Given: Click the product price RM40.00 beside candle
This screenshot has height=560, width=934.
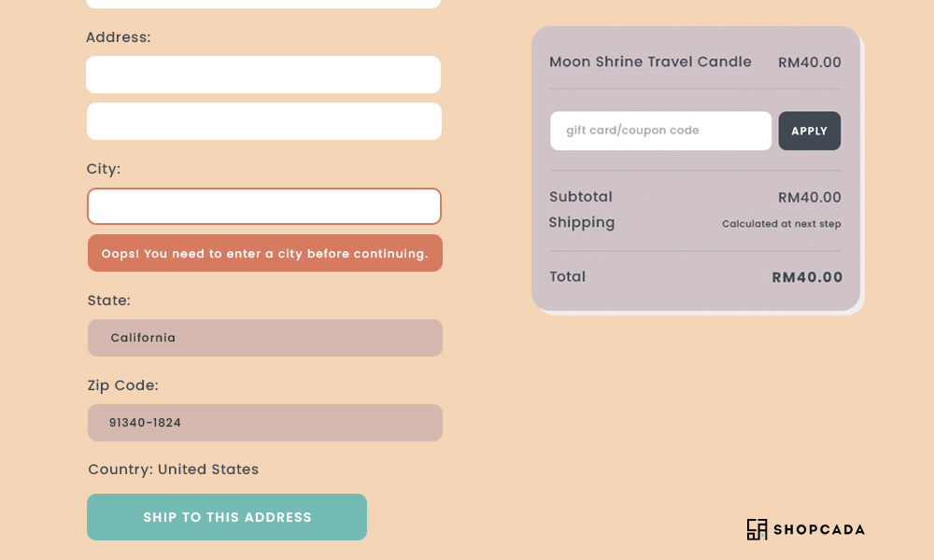Looking at the screenshot, I should click(x=810, y=63).
